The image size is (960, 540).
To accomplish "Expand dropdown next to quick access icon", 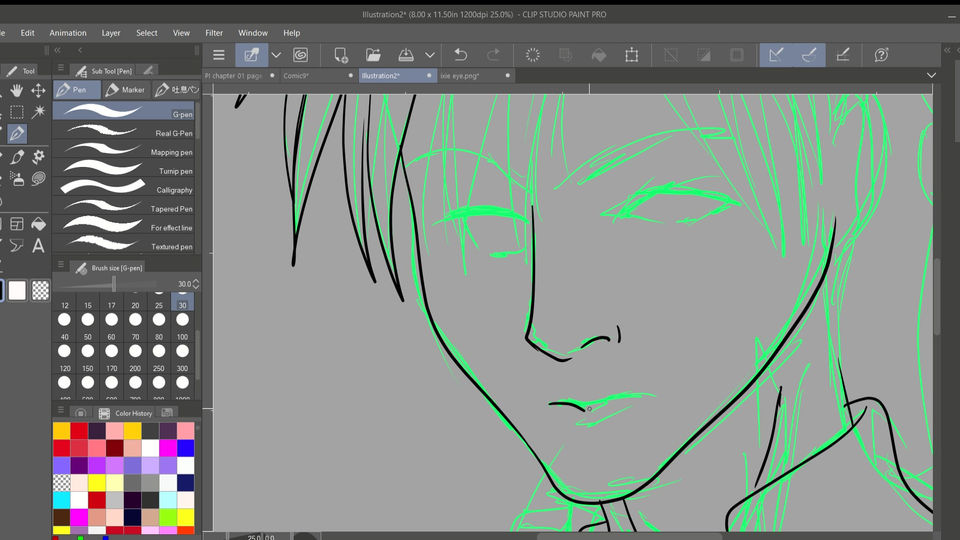I will (x=277, y=55).
